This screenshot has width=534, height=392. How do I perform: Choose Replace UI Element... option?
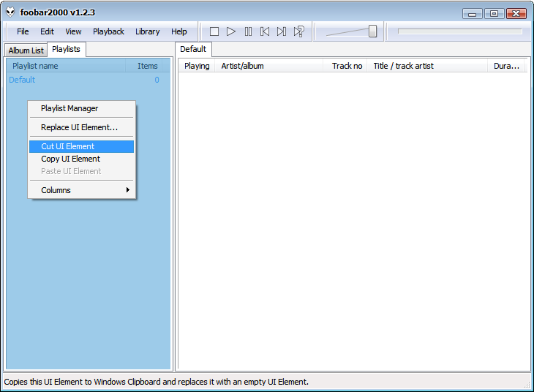(82, 127)
